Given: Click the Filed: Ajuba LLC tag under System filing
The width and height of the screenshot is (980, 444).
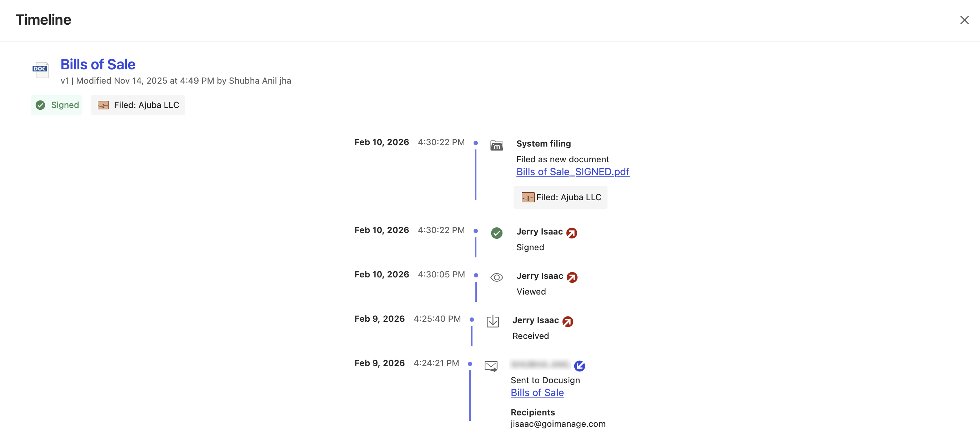Looking at the screenshot, I should tap(560, 197).
